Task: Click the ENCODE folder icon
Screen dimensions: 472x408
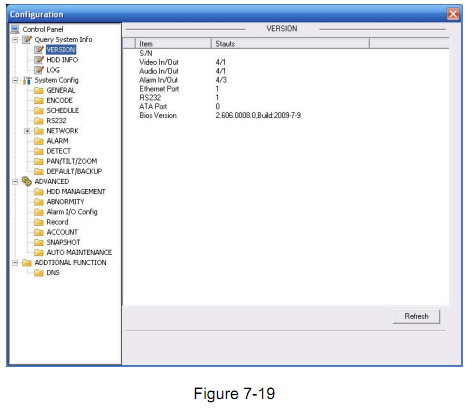Action: (x=39, y=100)
